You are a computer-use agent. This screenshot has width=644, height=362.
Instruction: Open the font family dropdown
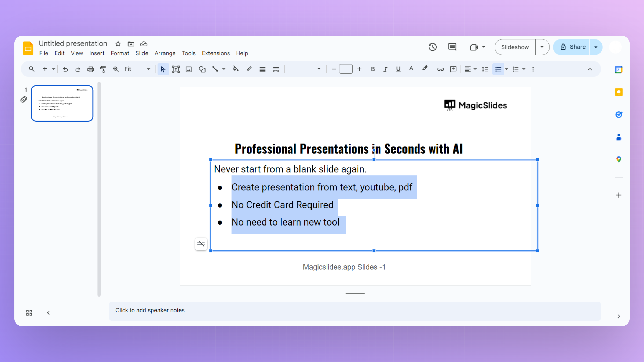pos(305,69)
